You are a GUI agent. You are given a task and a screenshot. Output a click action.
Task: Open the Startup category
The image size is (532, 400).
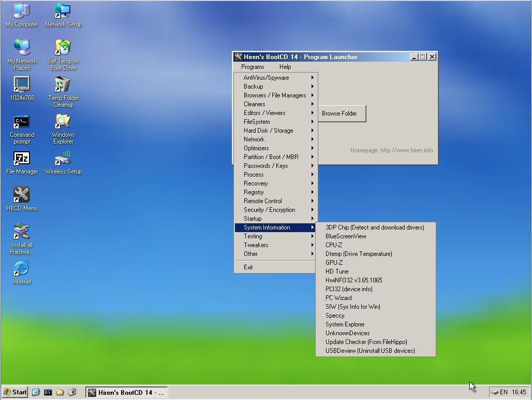click(x=275, y=219)
